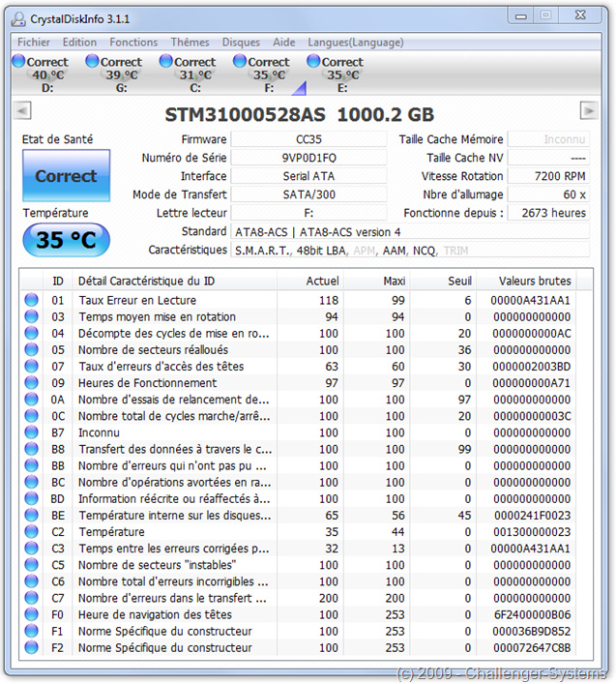Click status icon for row F1
This screenshot has width=616, height=684.
point(31,632)
